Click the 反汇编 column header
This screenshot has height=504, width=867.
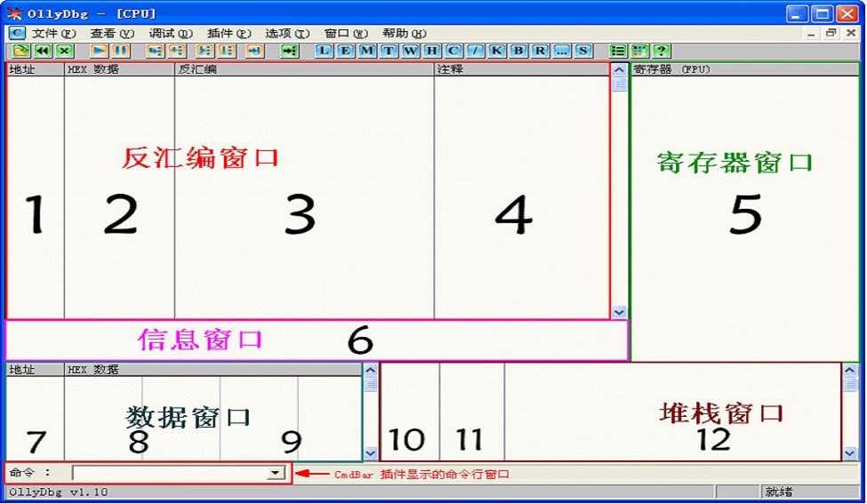(x=304, y=69)
